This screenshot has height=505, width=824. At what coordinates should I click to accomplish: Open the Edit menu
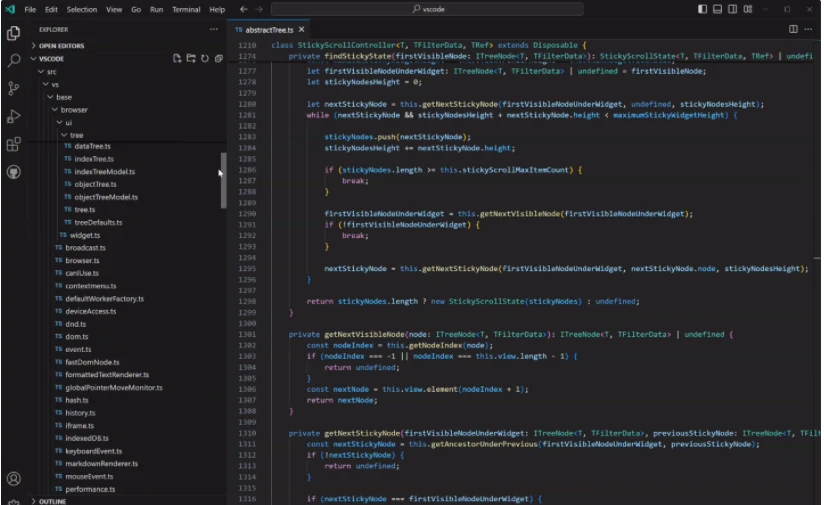point(51,9)
